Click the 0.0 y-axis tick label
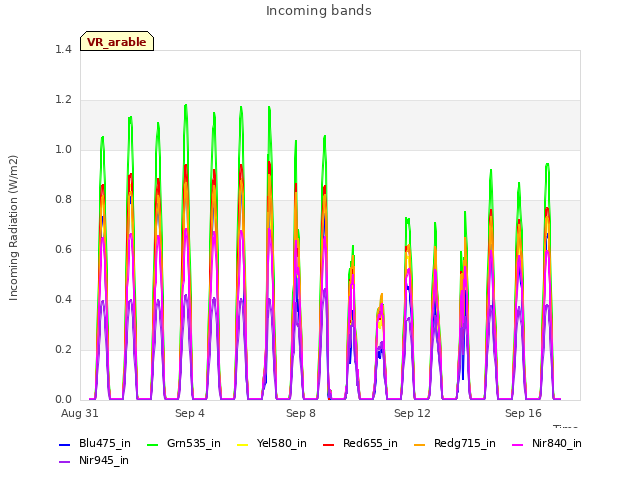This screenshot has width=640, height=480. (63, 400)
